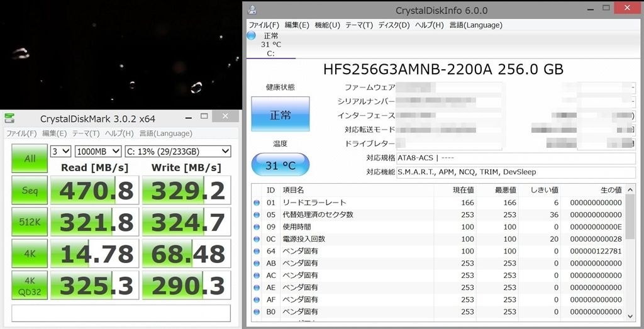This screenshot has height=329, width=644.
Task: Select the 使用時間 row name
Action: point(297,226)
